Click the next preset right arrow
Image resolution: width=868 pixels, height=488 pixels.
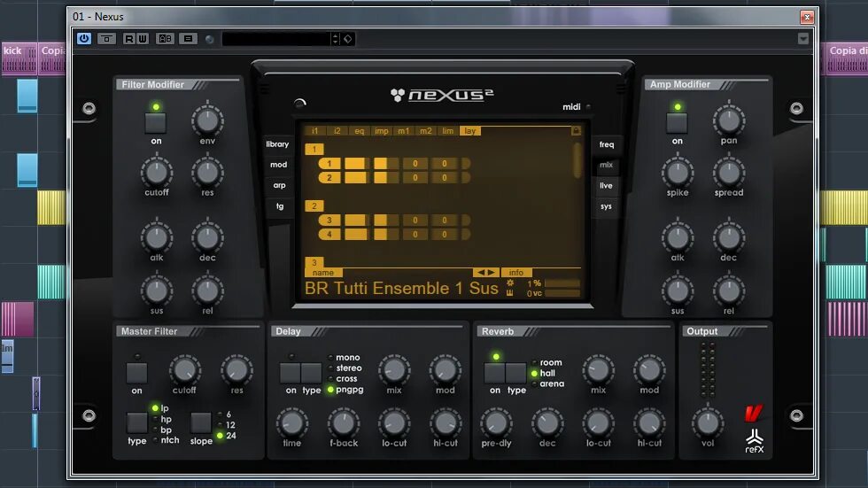click(x=491, y=272)
